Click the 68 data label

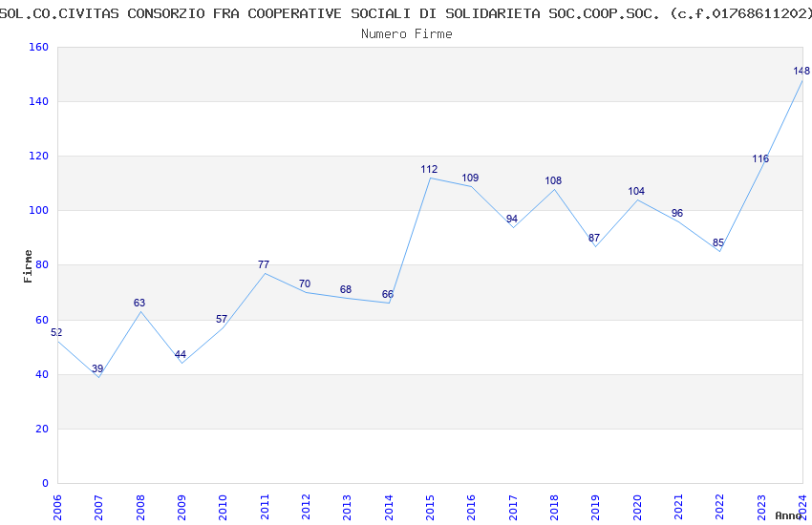click(x=346, y=289)
